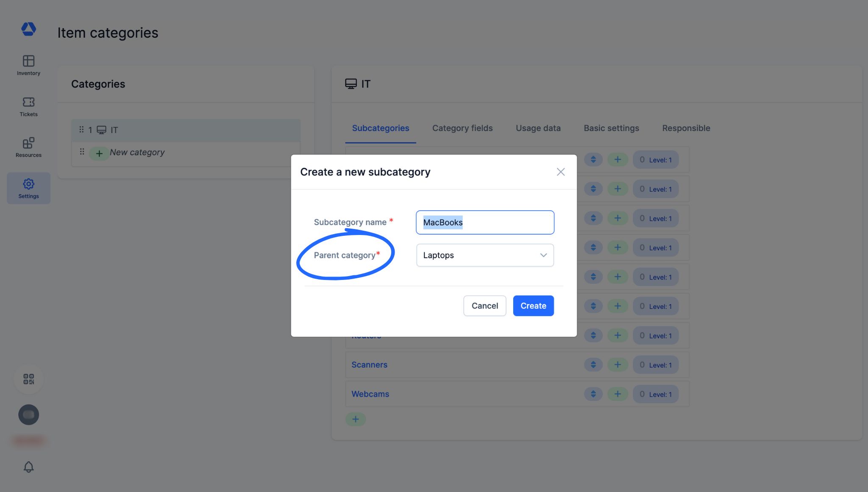Switch to the Usage data tab

(x=538, y=128)
